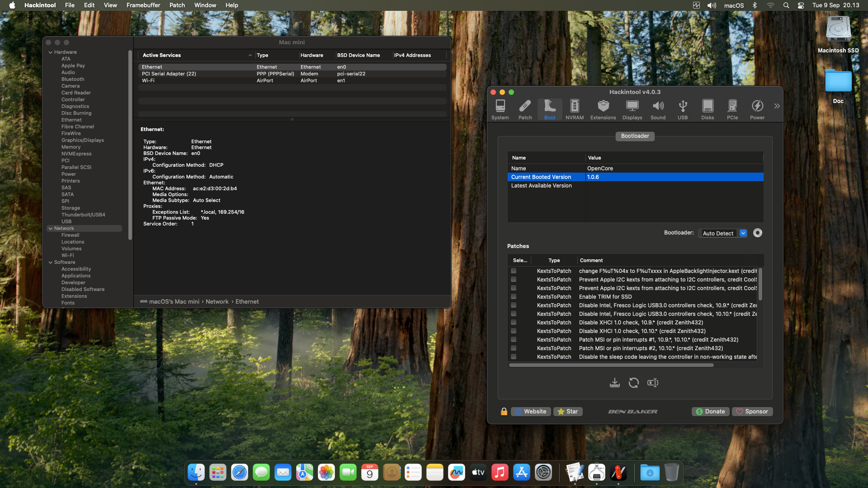The width and height of the screenshot is (868, 488).
Task: Click Network in the path bar
Action: (217, 301)
